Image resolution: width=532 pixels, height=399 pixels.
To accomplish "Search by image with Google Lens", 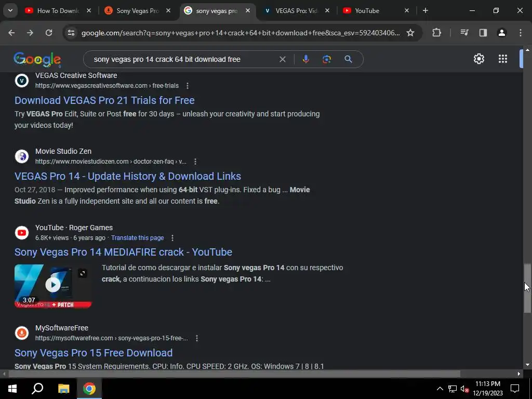I will tap(326, 59).
